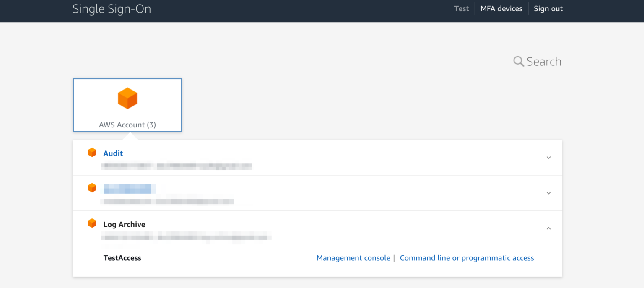
Task: Expand the Audit account row
Action: coord(548,158)
